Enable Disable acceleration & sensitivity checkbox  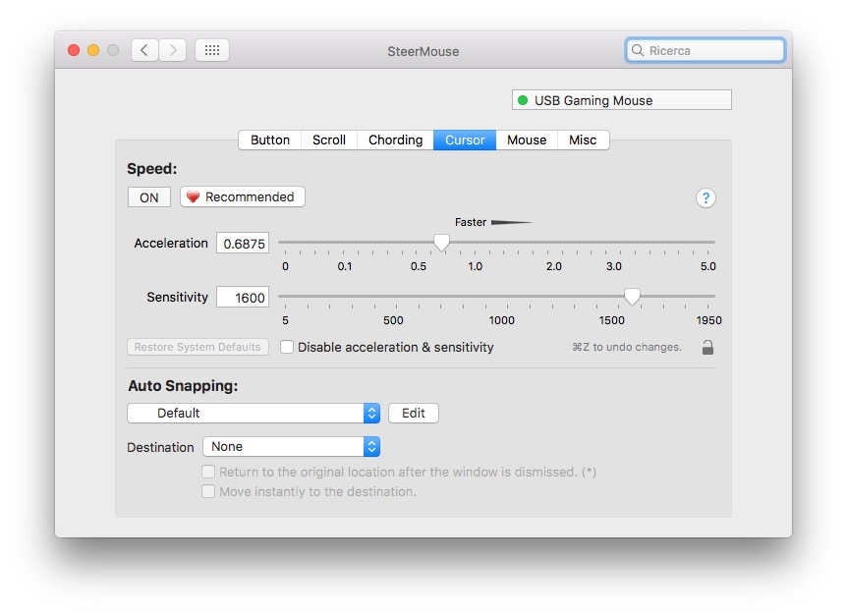(x=287, y=347)
